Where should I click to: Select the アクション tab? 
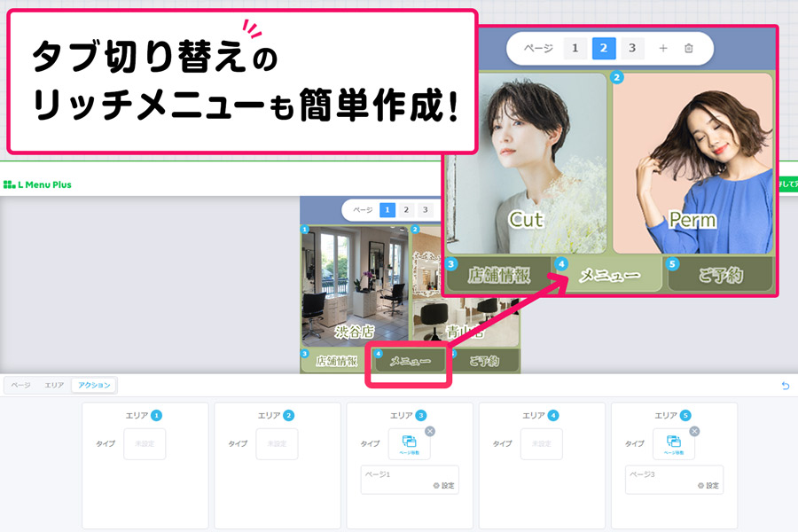pyautogui.click(x=94, y=386)
